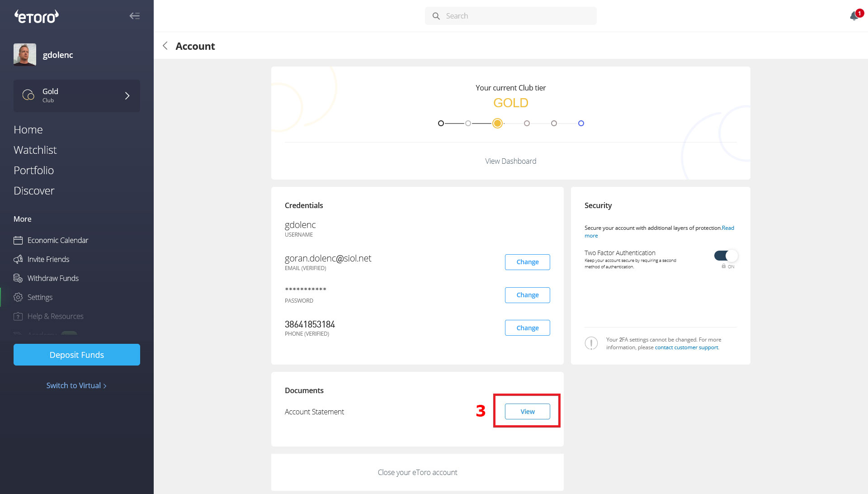Click Close your eToro account
Screen dimensions: 868x494
(417, 472)
